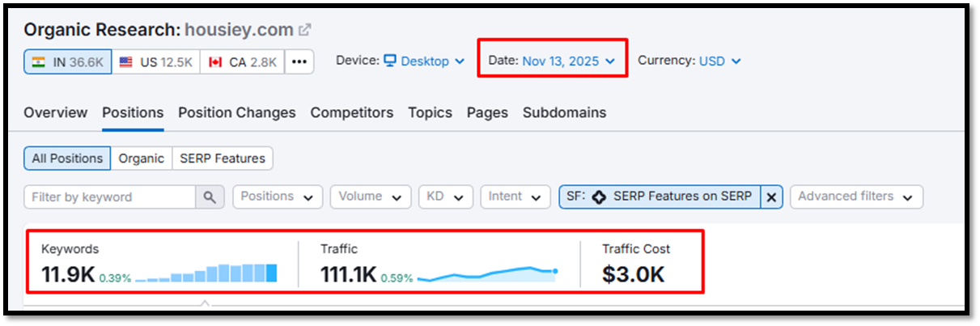Open the Subdomains tab
The image size is (980, 326).
(x=564, y=112)
